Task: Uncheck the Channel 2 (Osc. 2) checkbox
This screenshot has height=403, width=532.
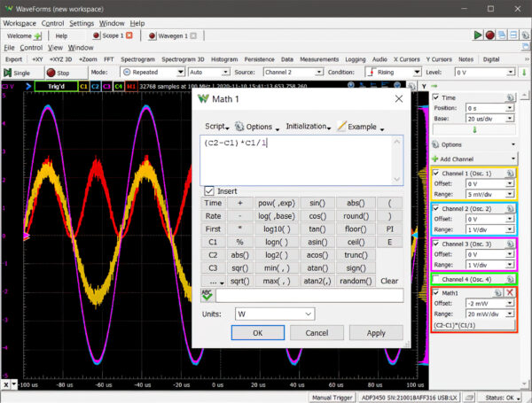Action: (436, 209)
